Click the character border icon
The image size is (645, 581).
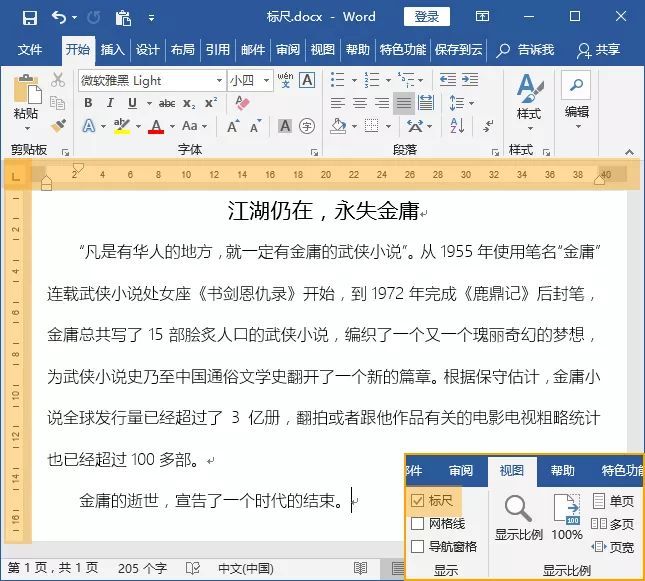click(307, 80)
